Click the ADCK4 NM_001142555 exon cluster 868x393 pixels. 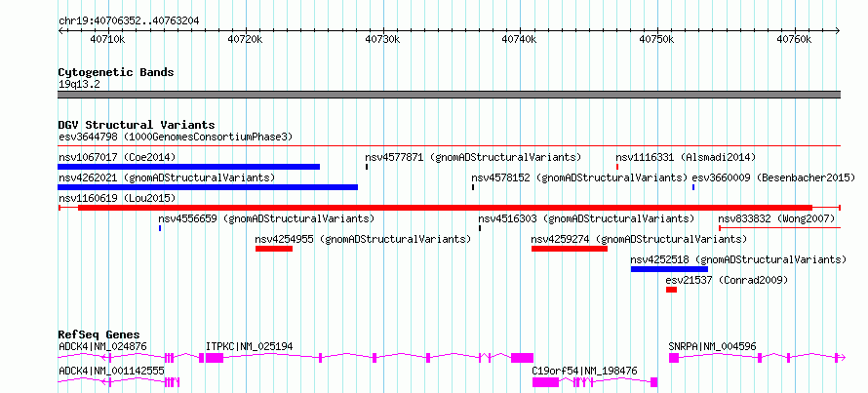pyautogui.click(x=173, y=382)
